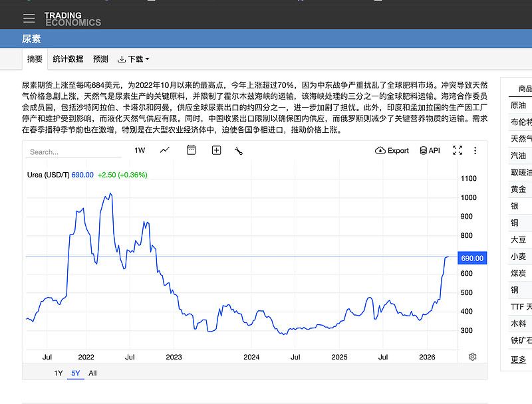This screenshot has width=532, height=404.
Task: Open the hamburger navigation menu
Action: pos(29,19)
